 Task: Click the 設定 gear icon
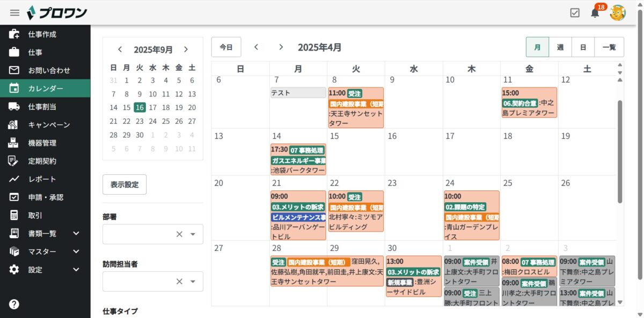click(x=14, y=270)
